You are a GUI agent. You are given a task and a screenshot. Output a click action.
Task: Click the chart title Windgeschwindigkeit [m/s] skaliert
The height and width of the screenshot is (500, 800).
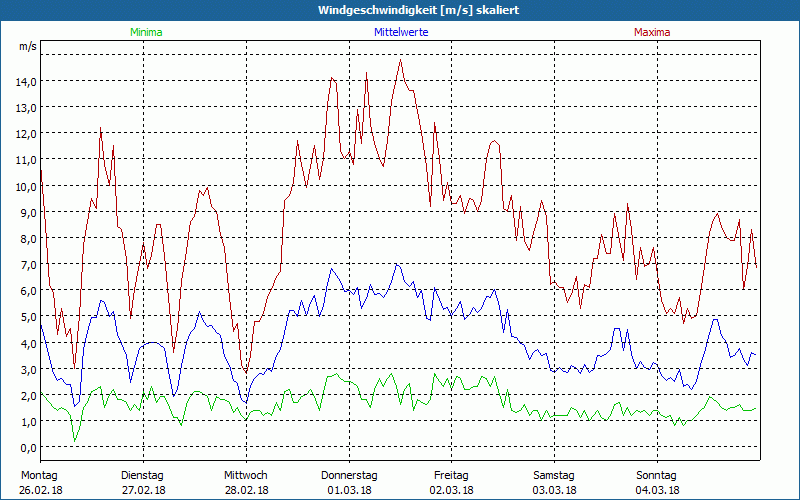coord(418,10)
